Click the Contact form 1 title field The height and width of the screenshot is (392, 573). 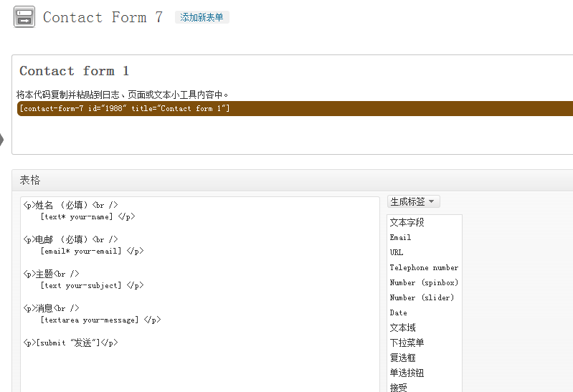pos(74,71)
